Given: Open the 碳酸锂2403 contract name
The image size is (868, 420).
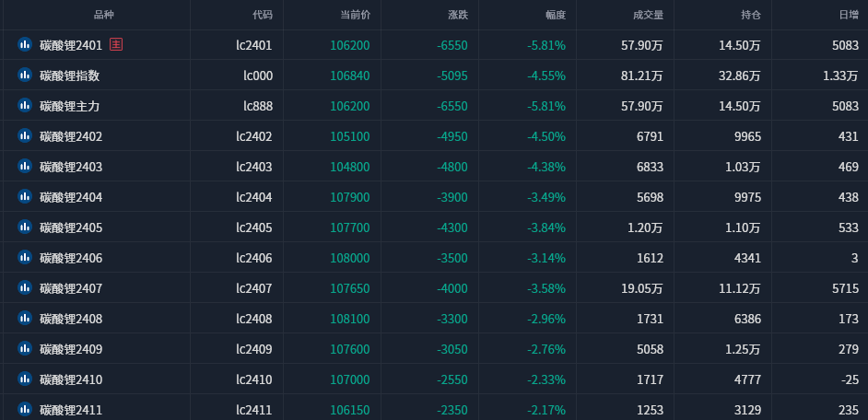Looking at the screenshot, I should pos(71,167).
